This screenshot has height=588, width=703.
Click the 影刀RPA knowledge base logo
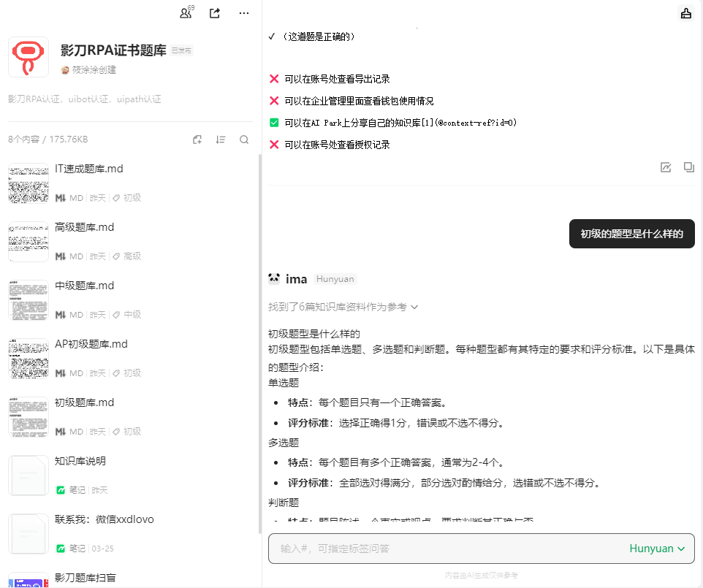coord(28,57)
